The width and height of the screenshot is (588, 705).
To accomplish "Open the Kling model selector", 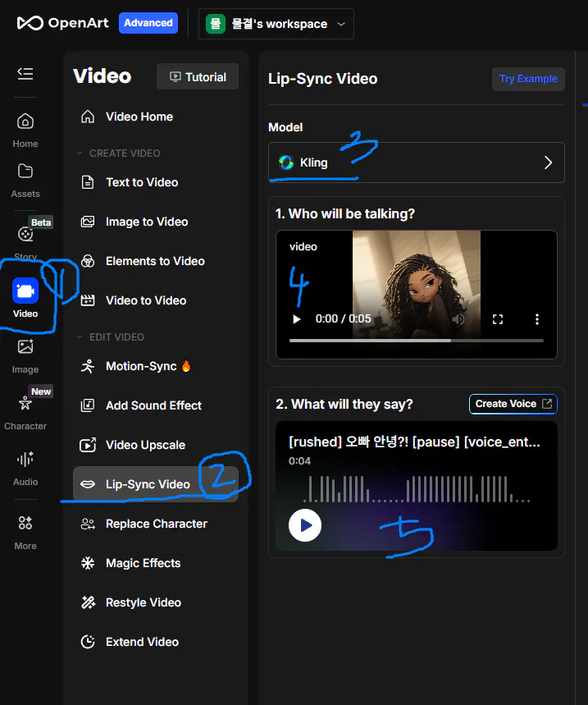I will tap(417, 163).
